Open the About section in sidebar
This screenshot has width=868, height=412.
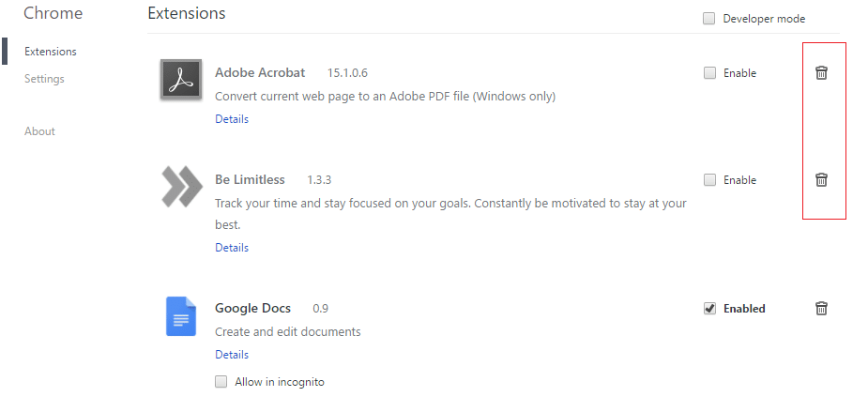39,131
